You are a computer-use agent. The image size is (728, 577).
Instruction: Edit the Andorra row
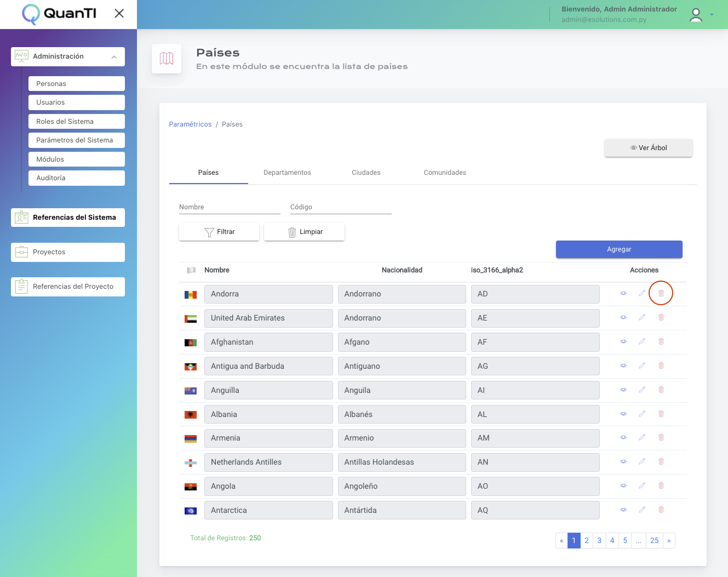click(x=642, y=294)
